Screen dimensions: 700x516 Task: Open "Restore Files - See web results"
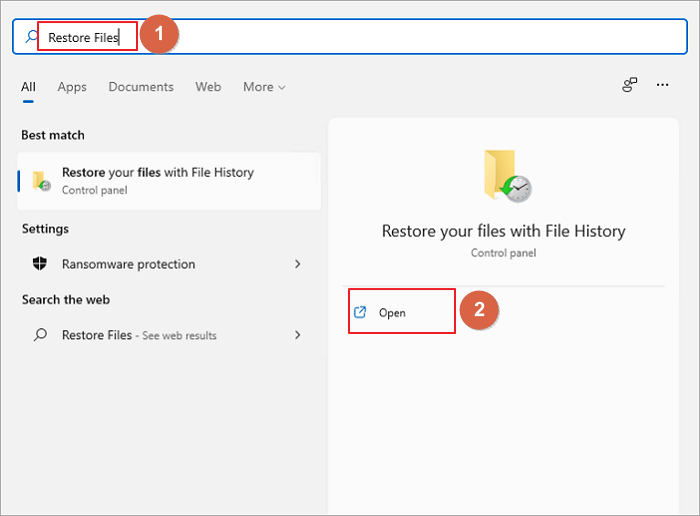(x=139, y=335)
